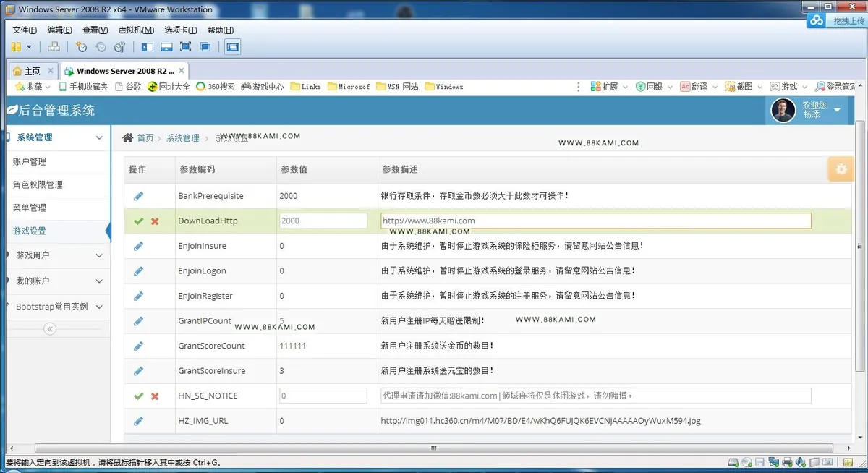Open the 游戏中心 bookmark
868x473 pixels.
[x=262, y=87]
